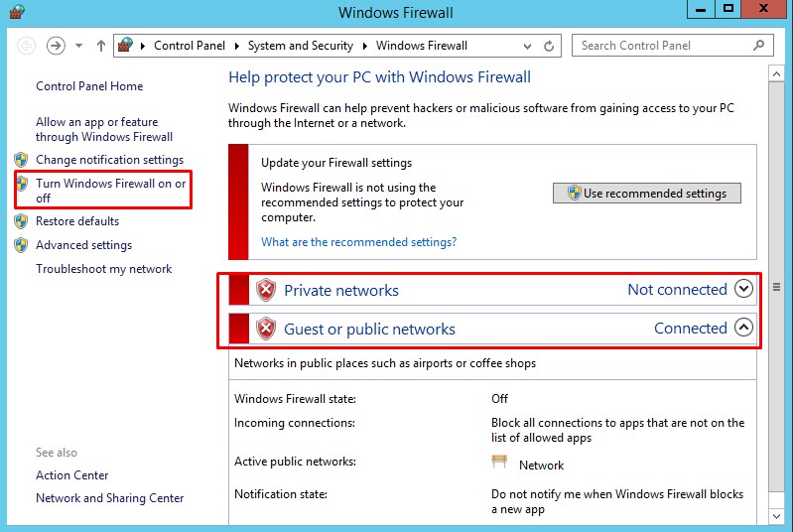Click the Control Panel breadcrumb
793x532 pixels.
point(190,46)
